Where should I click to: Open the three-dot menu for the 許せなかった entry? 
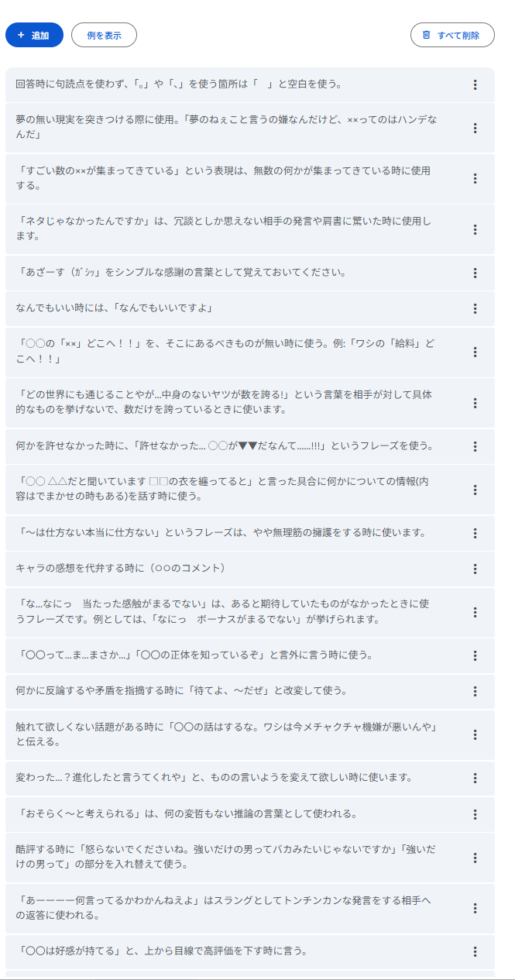coord(476,446)
